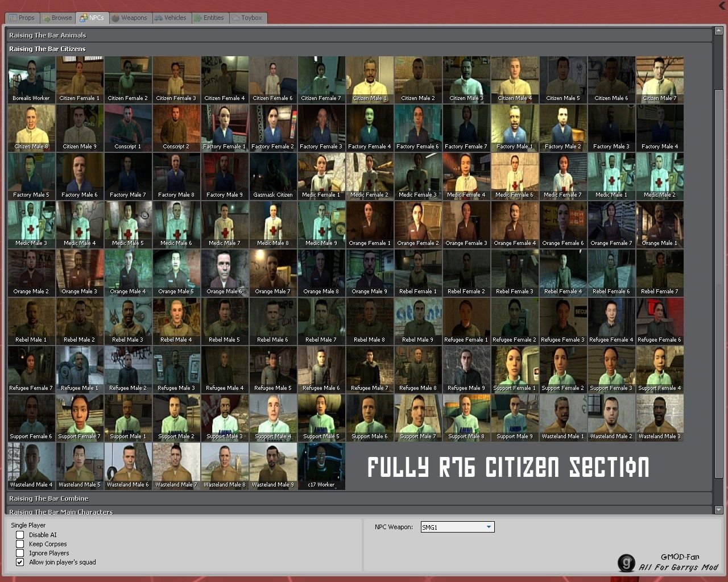Screen dimensions: 728x582
Task: Select the Rebel Male 3 icon
Action: [128, 321]
